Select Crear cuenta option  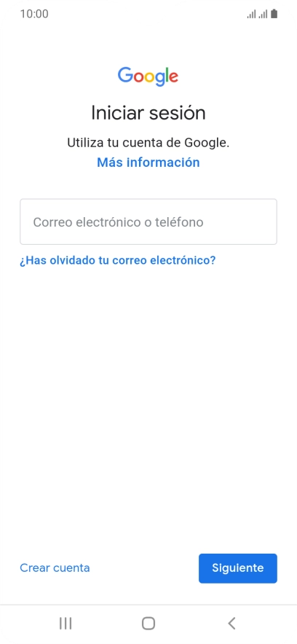[55, 568]
